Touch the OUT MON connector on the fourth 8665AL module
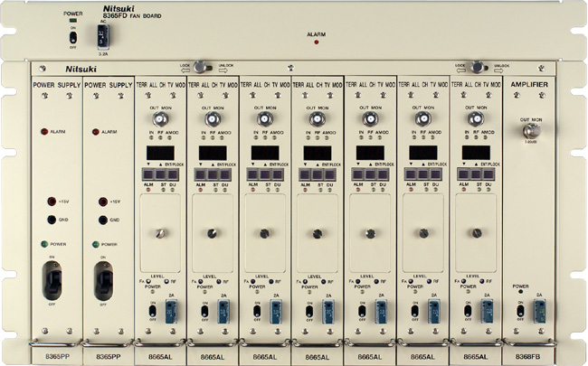Viewport: 588px width, 366px height. point(318,120)
